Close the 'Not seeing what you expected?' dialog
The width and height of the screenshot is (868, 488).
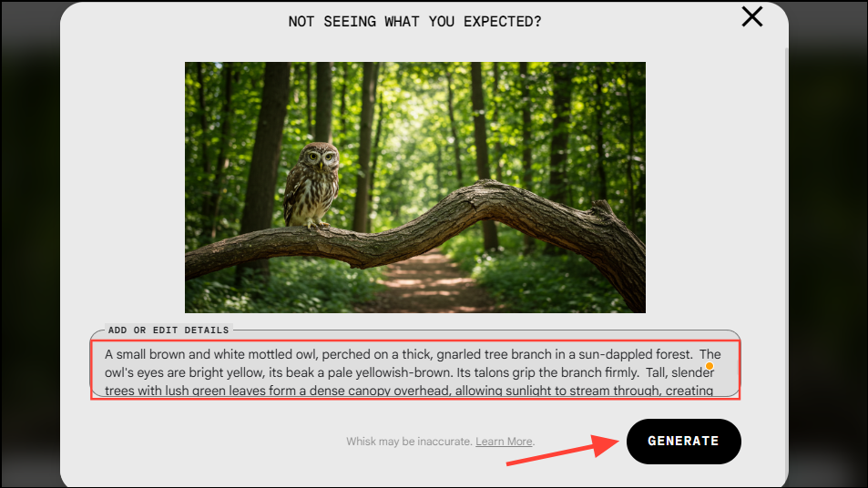coord(751,16)
